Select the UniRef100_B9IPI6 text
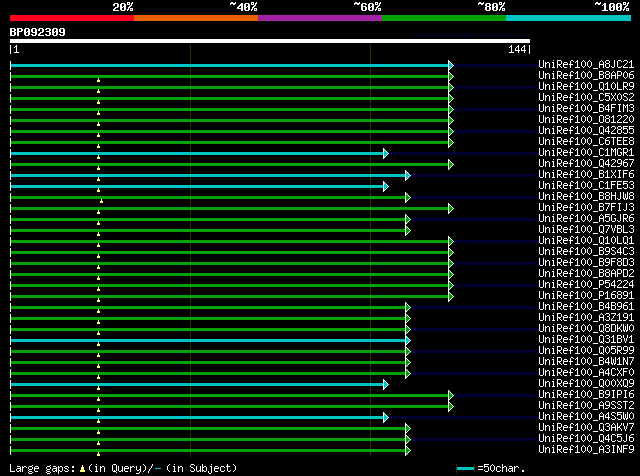 (586, 395)
